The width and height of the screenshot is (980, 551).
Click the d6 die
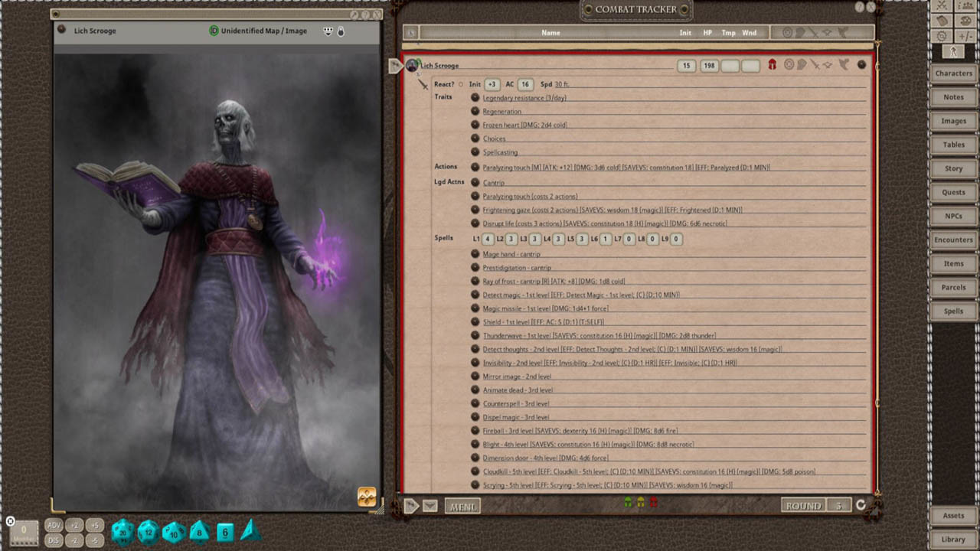pos(224,532)
